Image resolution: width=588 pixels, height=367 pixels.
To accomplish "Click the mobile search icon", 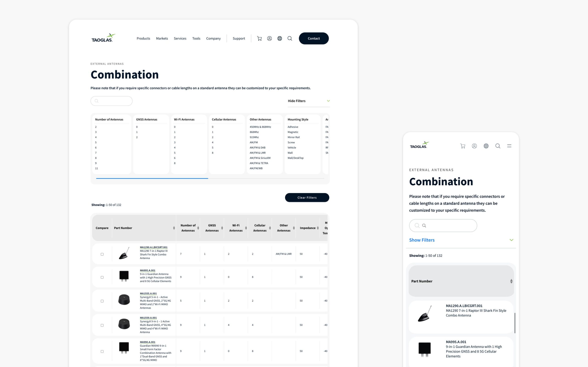I will pos(498,145).
